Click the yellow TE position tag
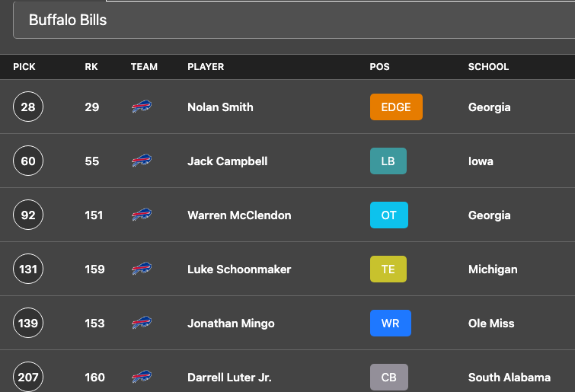Image resolution: width=575 pixels, height=392 pixels. pos(388,269)
